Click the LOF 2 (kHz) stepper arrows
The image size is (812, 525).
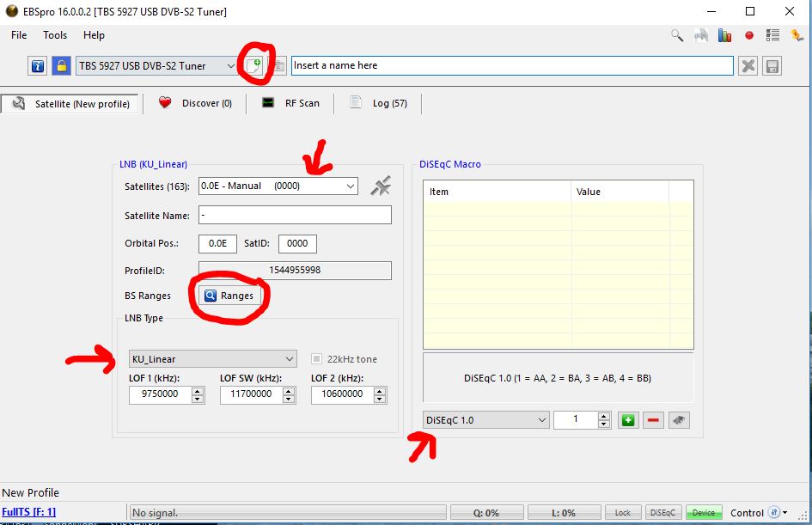pos(380,394)
